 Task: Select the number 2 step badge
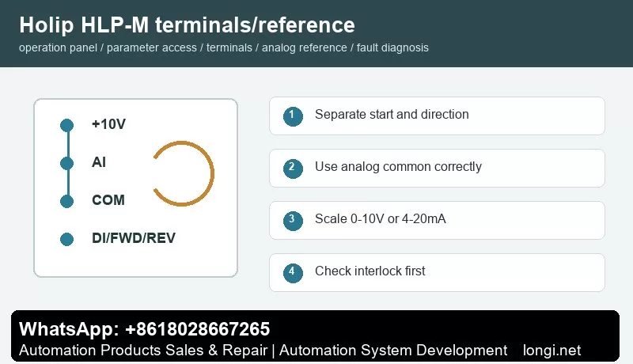click(293, 169)
